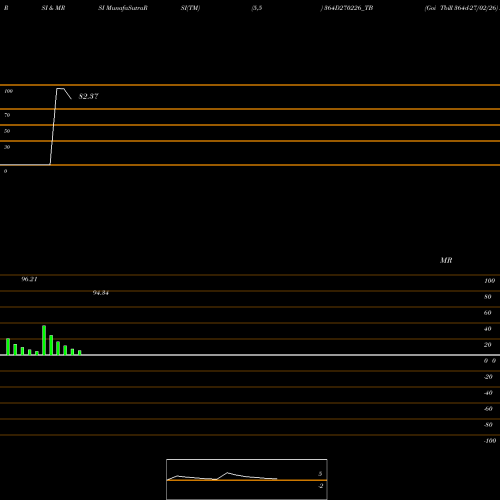Click the 50 level on RSI axis
The image size is (500, 500).
pos(7,131)
